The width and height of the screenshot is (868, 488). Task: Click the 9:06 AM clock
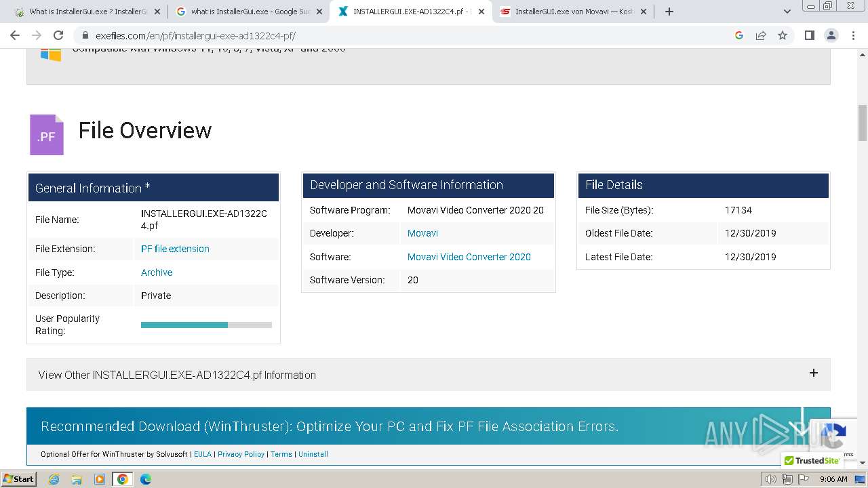[833, 479]
